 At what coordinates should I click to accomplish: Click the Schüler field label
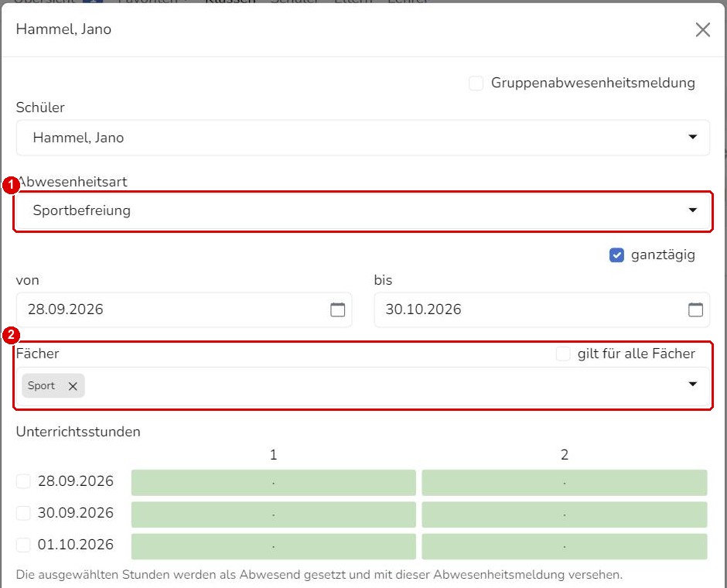click(40, 108)
